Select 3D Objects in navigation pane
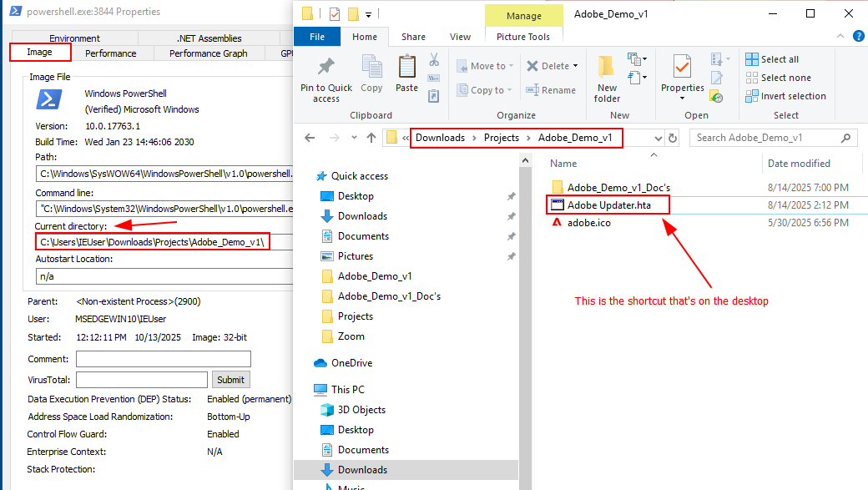The image size is (868, 490). point(362,410)
